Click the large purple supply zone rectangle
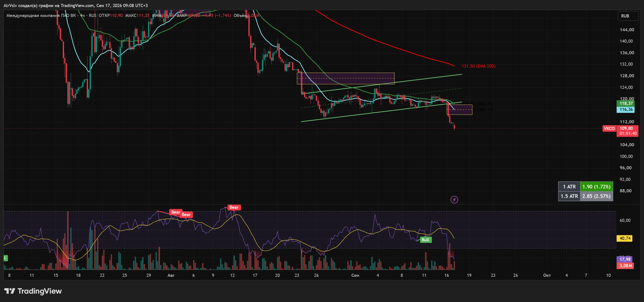This screenshot has height=302, width=644. [x=345, y=78]
